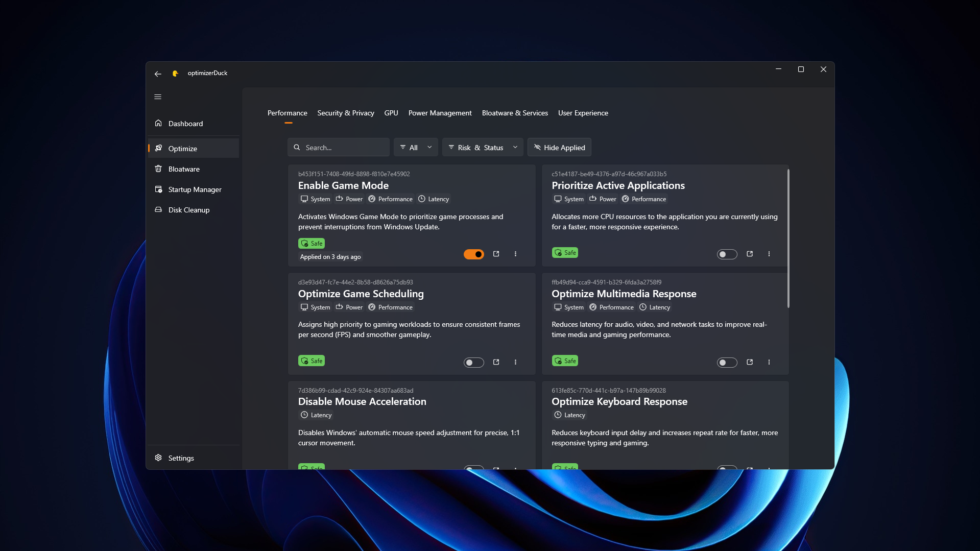Click the Hide Applied button

click(x=559, y=147)
